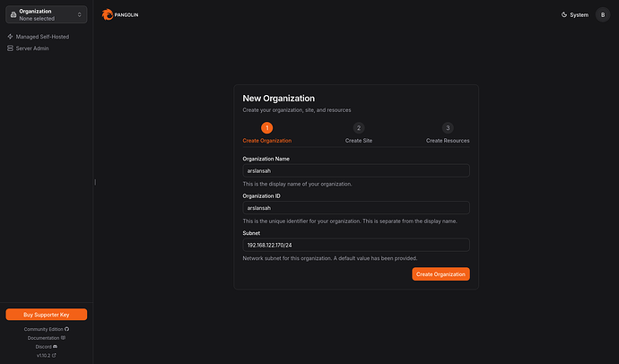Open Server Admin in the sidebar
The width and height of the screenshot is (619, 364).
pyautogui.click(x=32, y=48)
